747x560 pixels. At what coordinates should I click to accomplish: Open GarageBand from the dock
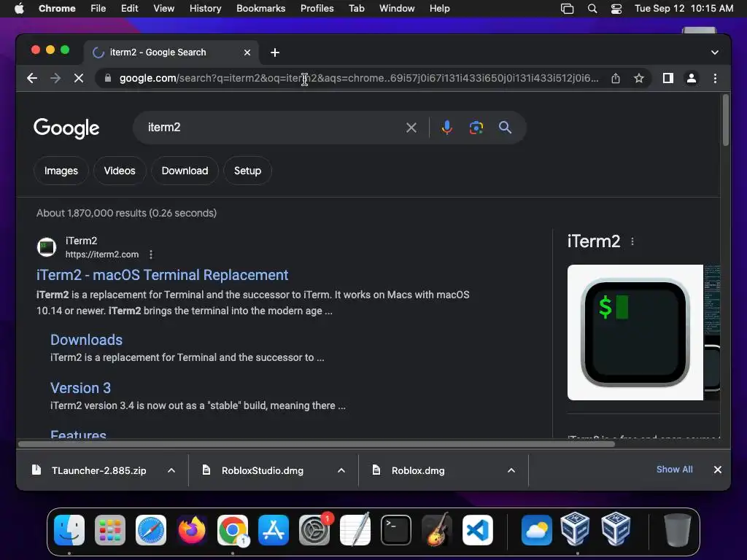coord(437,530)
